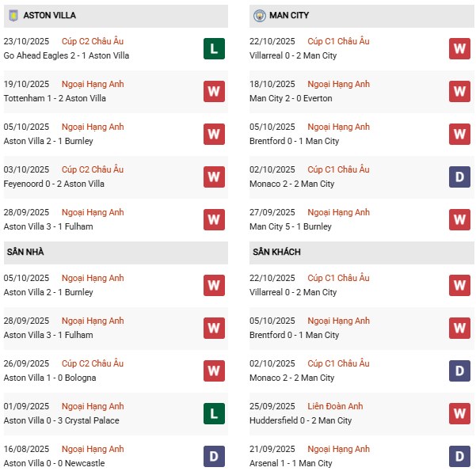The height and width of the screenshot is (475, 476).
Task: Open Cúp C1 Châu Âu link dated 22/10/2025 under MAN CITY
Action: pyautogui.click(x=338, y=41)
